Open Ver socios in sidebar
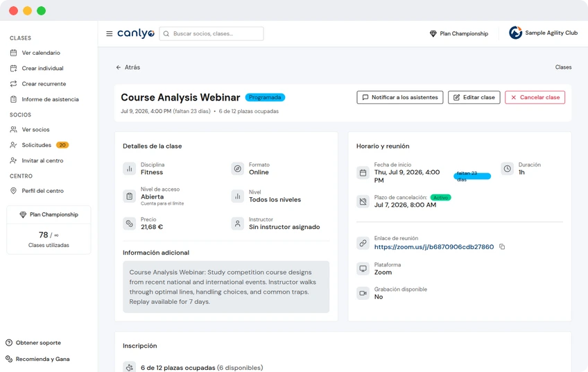The width and height of the screenshot is (588, 372). point(35,130)
